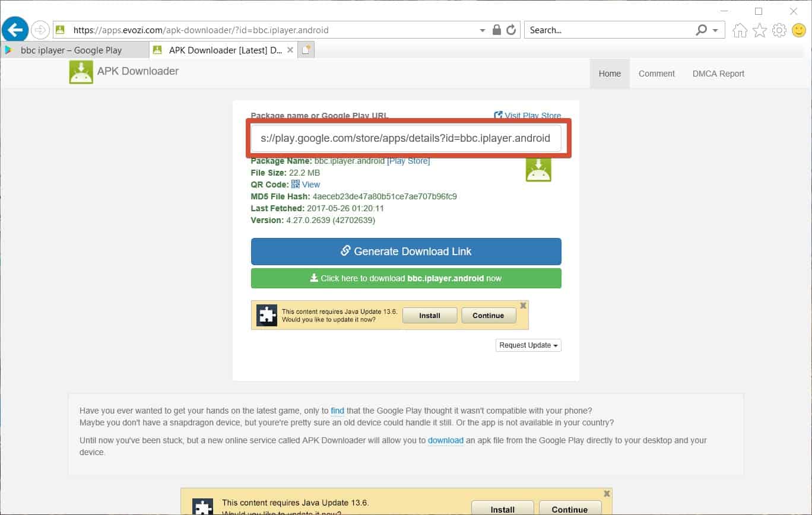Viewport: 812px width, 515px height.
Task: Click the browser forward arrow button
Action: coord(40,30)
